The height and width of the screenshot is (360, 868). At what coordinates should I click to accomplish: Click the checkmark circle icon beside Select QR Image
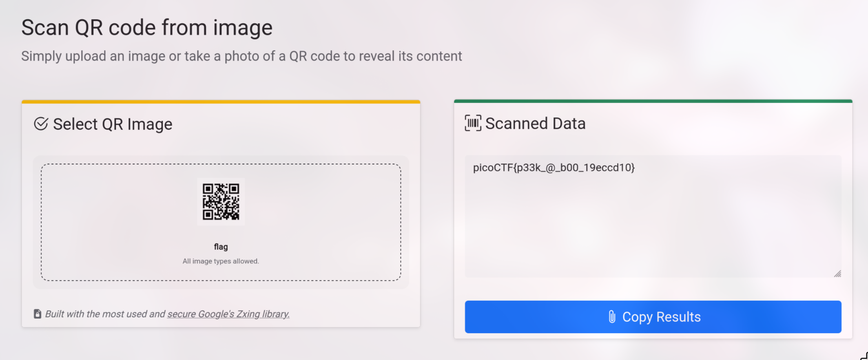pyautogui.click(x=41, y=124)
